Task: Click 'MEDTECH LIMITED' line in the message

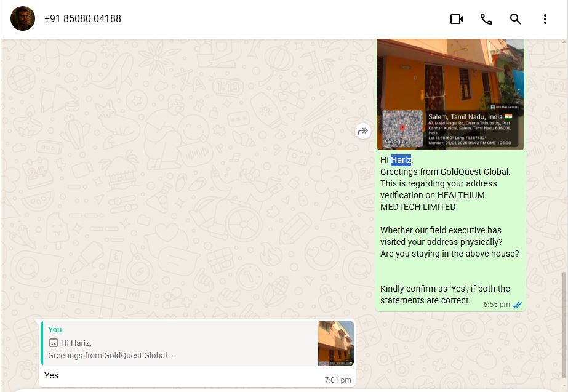Action: 418,207
